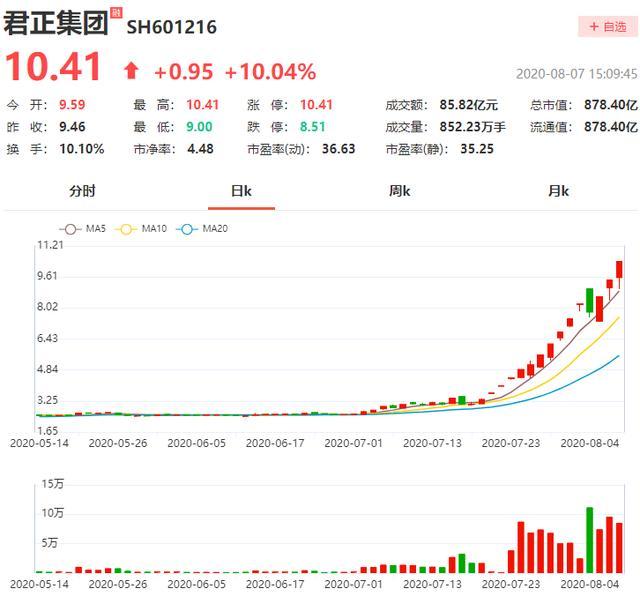The height and width of the screenshot is (611, 640).
Task: Toggle the MA5 legend marker
Action: coord(71,229)
